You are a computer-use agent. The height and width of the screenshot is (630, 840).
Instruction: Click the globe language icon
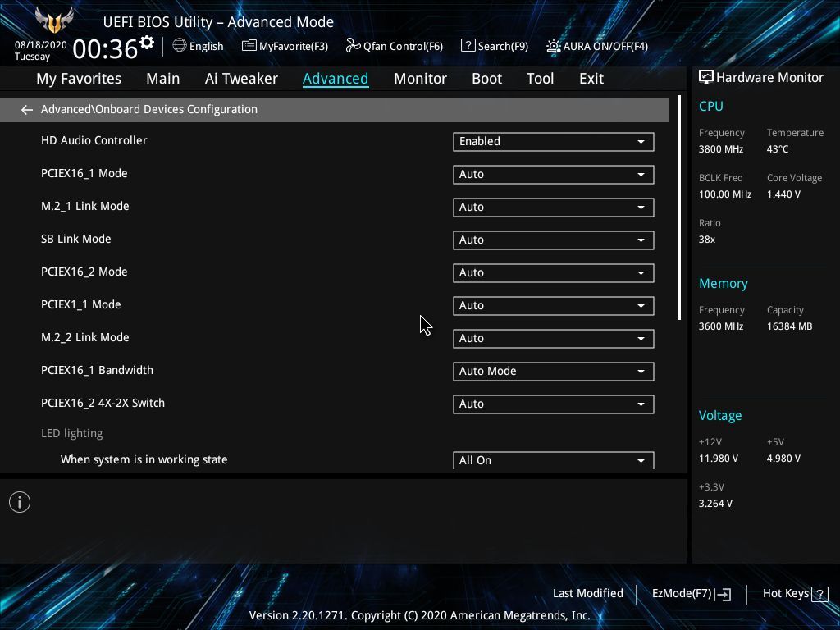tap(180, 46)
